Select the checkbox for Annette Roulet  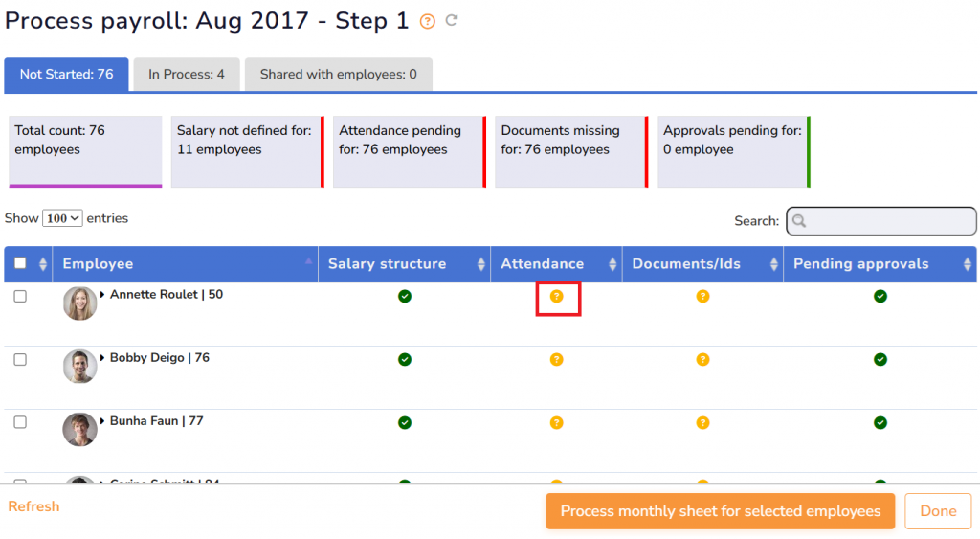pyautogui.click(x=20, y=297)
